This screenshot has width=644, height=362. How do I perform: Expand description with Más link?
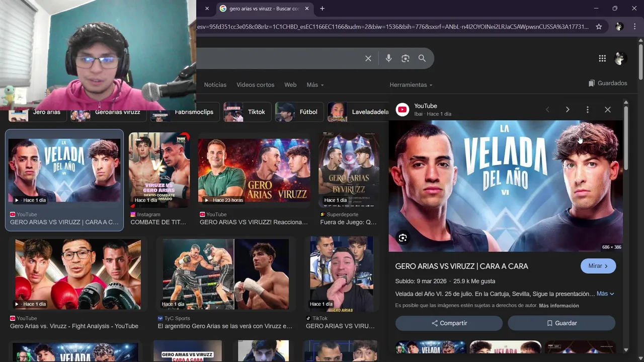[x=605, y=294]
